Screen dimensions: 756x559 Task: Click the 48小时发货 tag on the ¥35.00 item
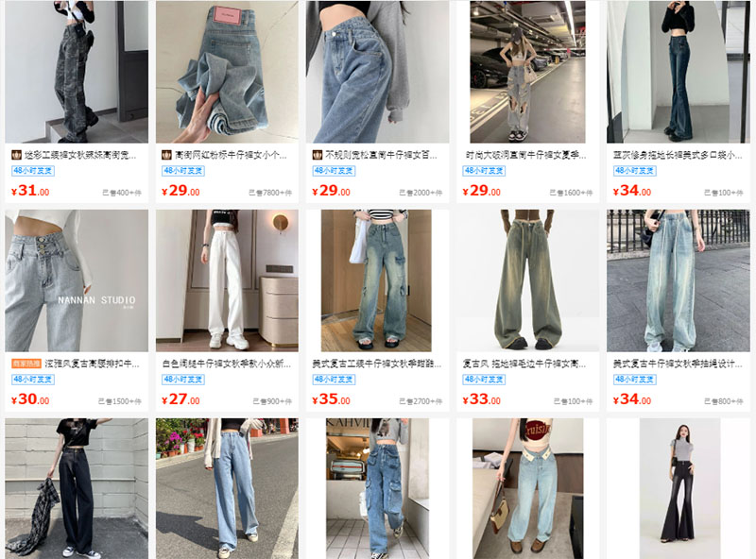(334, 380)
